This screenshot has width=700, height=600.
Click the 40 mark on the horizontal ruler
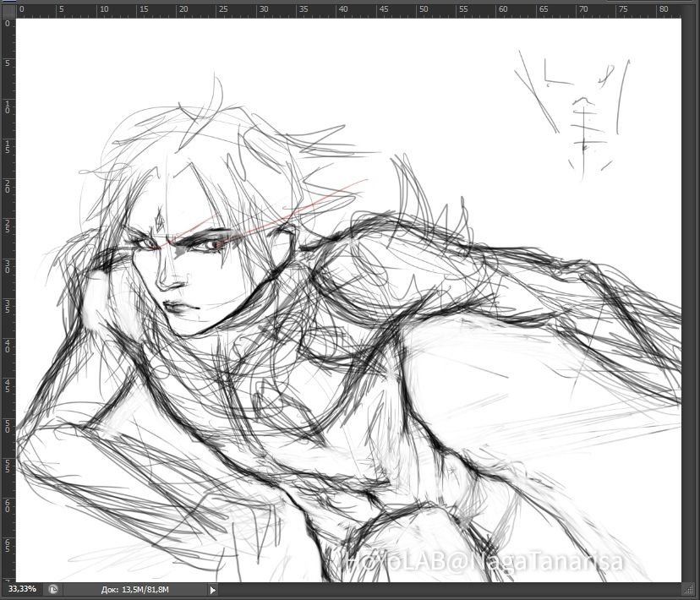pyautogui.click(x=343, y=9)
